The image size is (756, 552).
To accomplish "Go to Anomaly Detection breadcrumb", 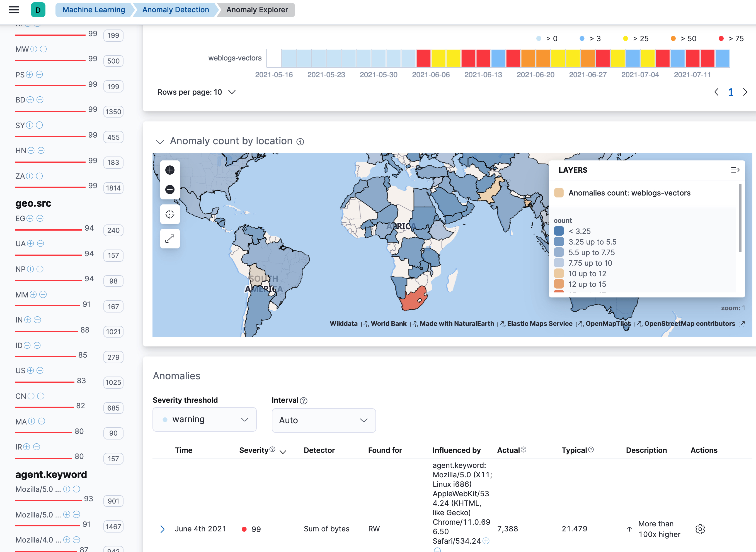I will 176,10.
